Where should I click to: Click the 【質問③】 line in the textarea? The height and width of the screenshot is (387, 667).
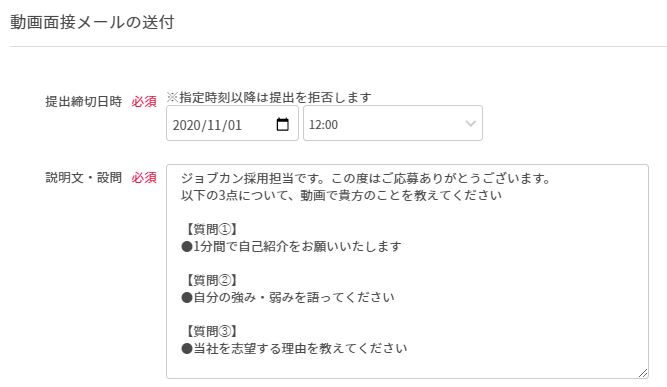point(211,331)
